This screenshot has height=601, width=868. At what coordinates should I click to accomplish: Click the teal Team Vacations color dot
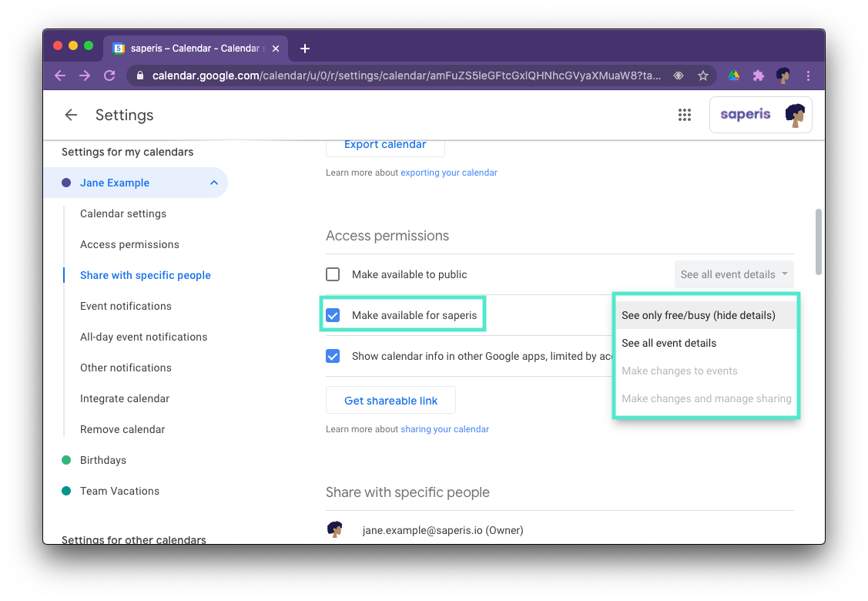pyautogui.click(x=66, y=491)
